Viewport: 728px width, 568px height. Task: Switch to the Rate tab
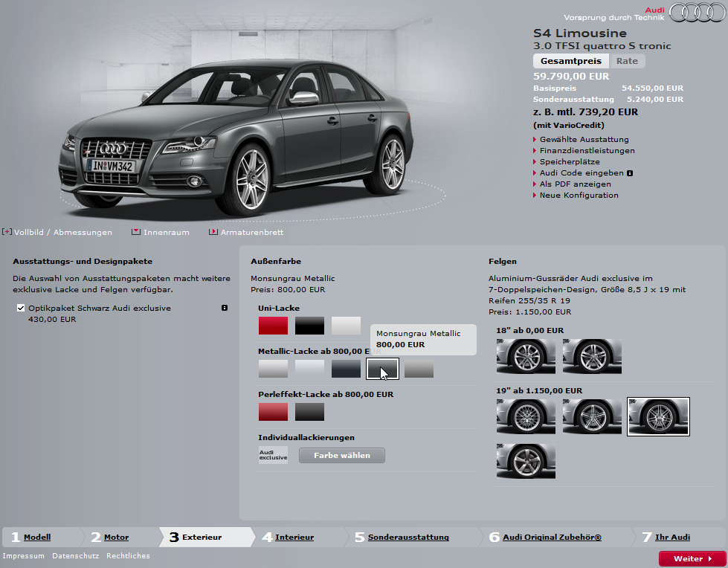627,61
